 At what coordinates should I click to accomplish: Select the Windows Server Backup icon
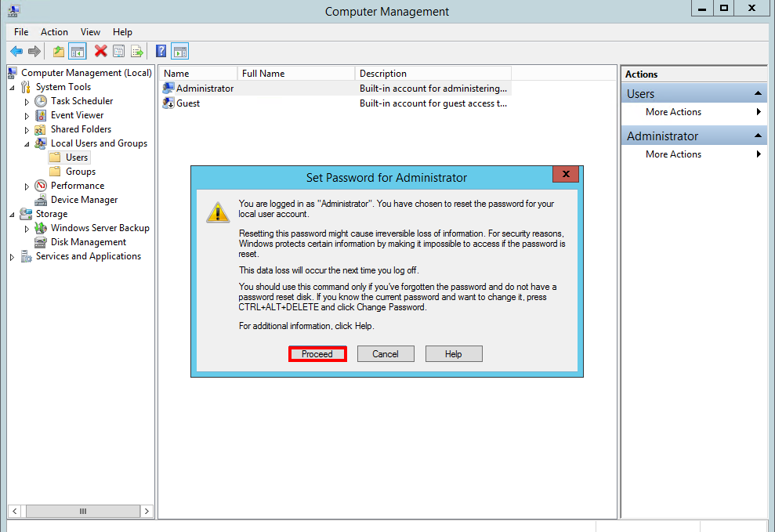pyautogui.click(x=41, y=228)
